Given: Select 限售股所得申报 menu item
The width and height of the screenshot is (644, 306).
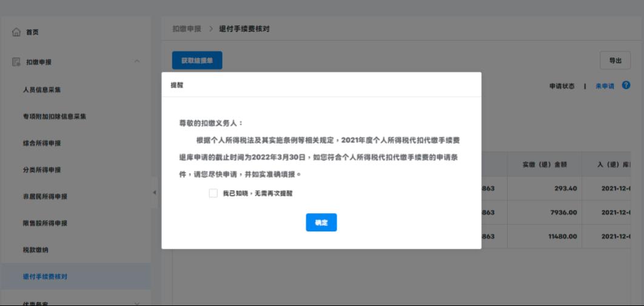Looking at the screenshot, I should 45,223.
